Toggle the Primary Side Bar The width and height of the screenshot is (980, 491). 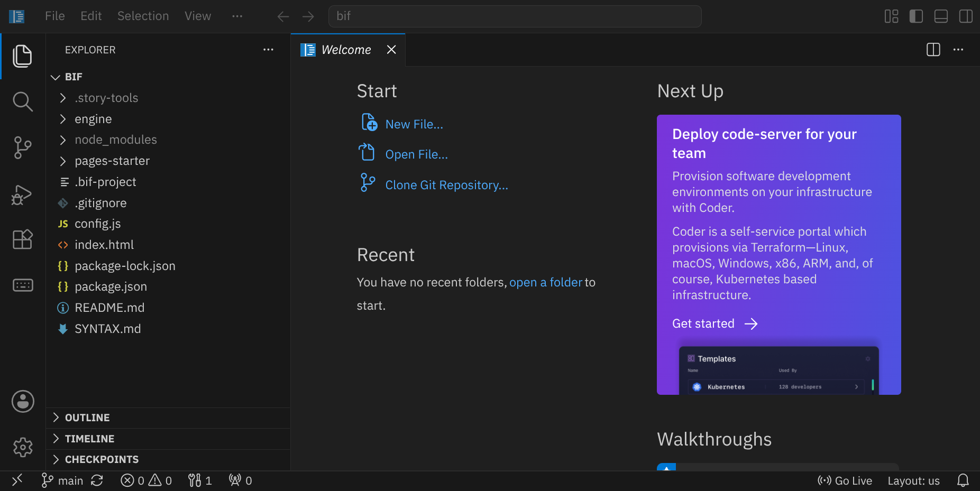pyautogui.click(x=917, y=16)
